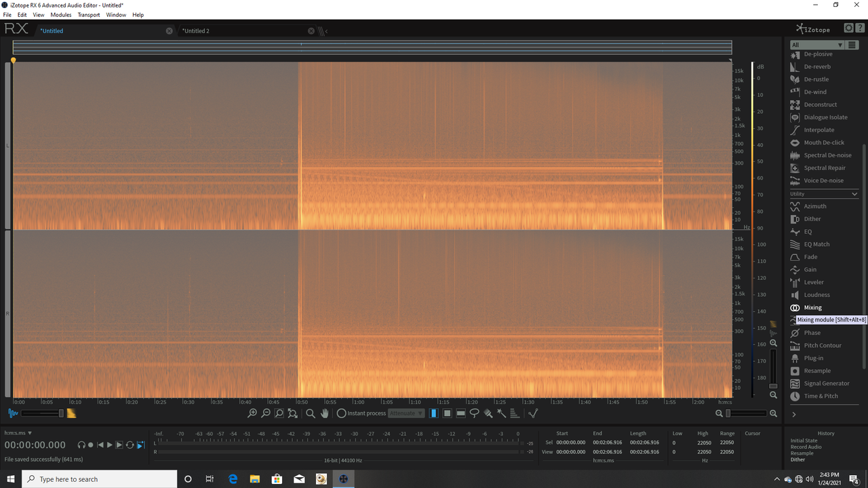Select the Magic Wand selection tool
The image size is (868, 488).
501,413
